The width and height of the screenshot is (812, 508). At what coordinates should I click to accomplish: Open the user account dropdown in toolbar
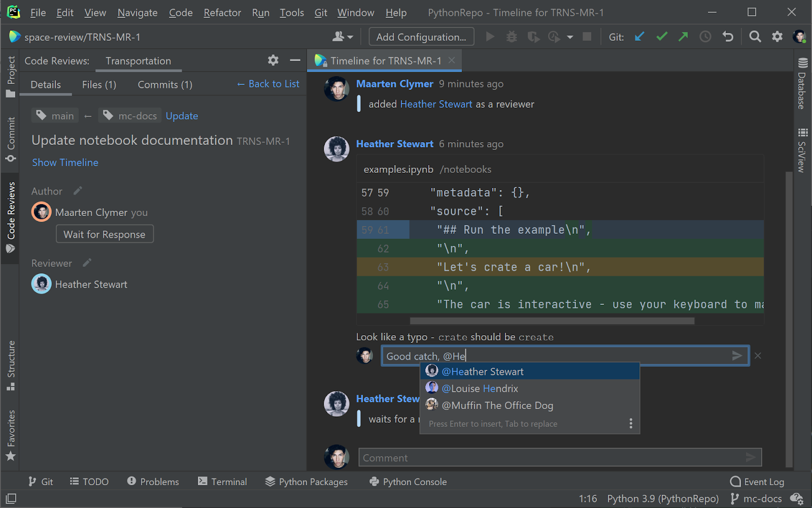pos(343,37)
